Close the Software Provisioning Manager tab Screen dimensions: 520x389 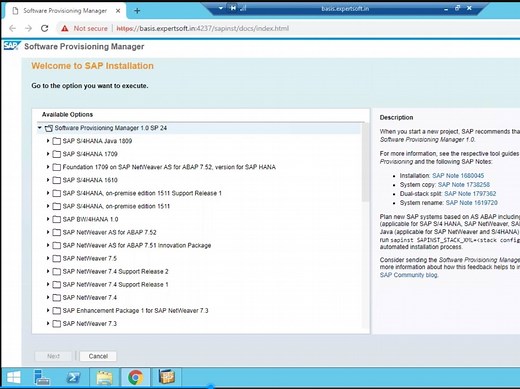118,11
